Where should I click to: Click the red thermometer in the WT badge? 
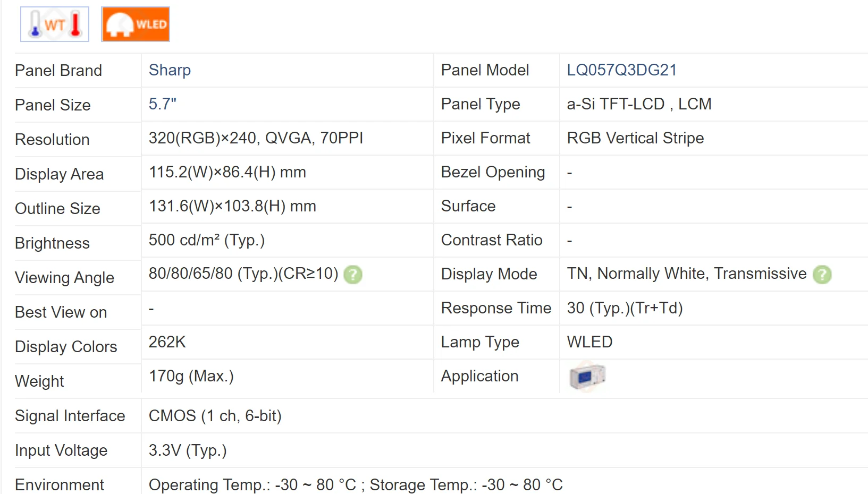click(x=74, y=23)
